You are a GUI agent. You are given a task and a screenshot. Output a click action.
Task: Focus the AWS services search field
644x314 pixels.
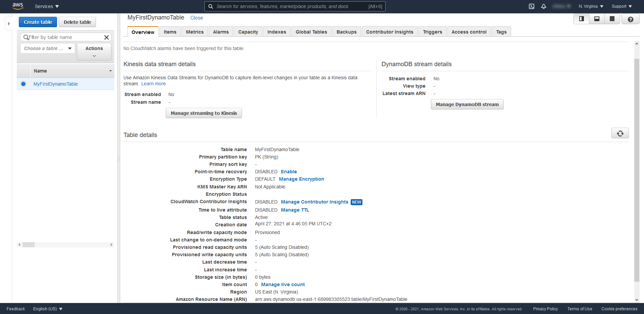point(295,6)
